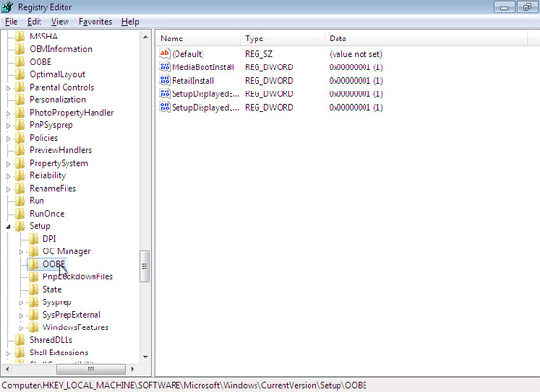540x392 pixels.
Task: Click the OC Manager folder icon
Action: point(34,251)
